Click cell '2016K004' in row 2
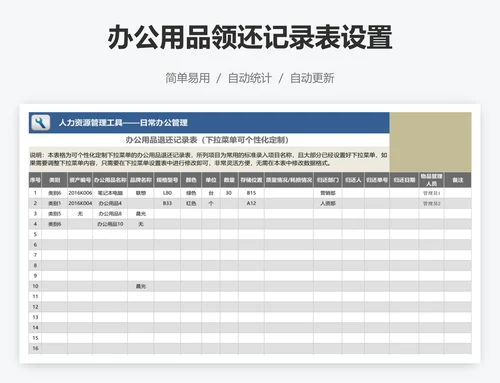 pyautogui.click(x=80, y=203)
